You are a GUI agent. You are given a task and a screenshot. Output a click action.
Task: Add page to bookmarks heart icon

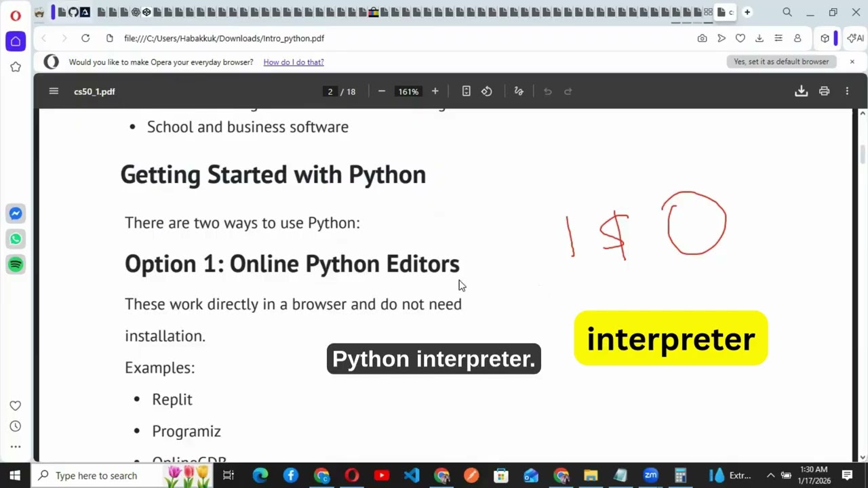point(741,39)
